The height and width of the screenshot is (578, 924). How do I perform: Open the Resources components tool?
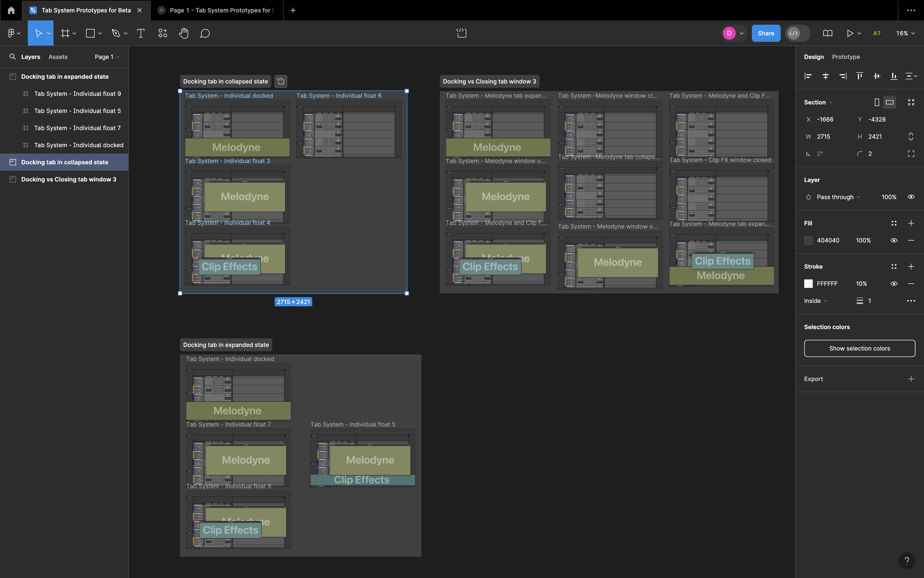point(163,33)
